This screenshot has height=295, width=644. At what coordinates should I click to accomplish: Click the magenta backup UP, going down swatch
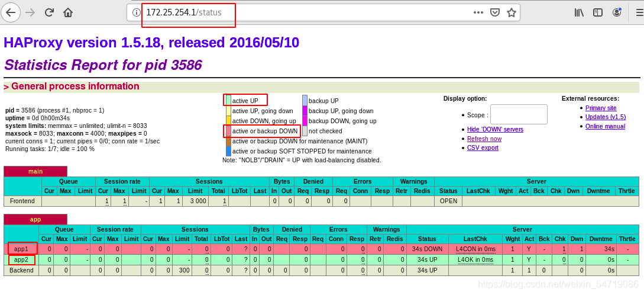305,111
